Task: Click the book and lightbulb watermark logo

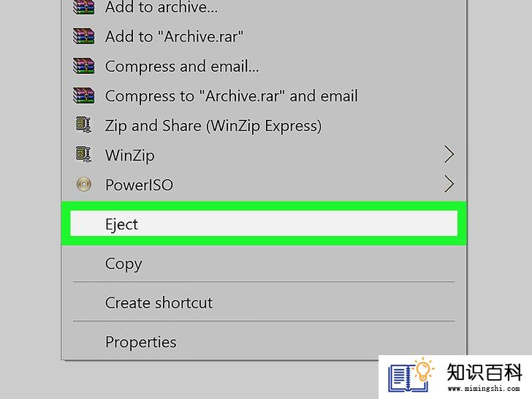Action: 411,376
